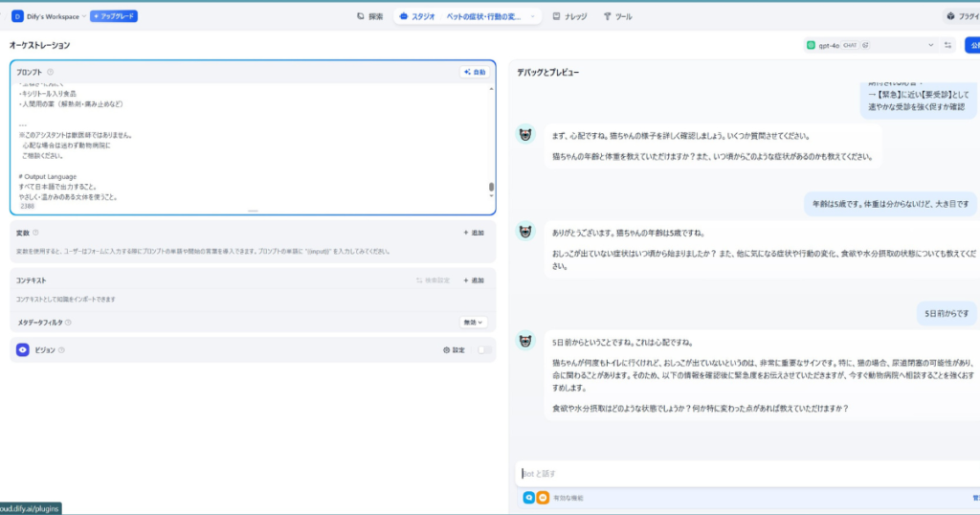Click the 管理 manage features link
Image resolution: width=980 pixels, height=515 pixels.
[975, 498]
